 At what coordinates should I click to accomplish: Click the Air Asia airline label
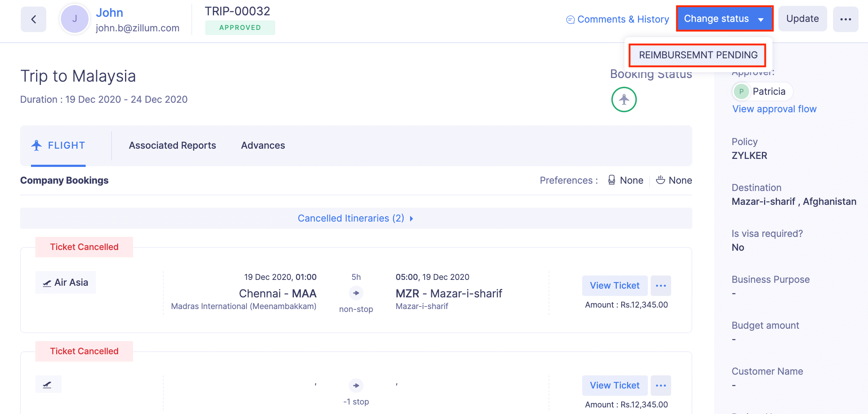point(66,282)
